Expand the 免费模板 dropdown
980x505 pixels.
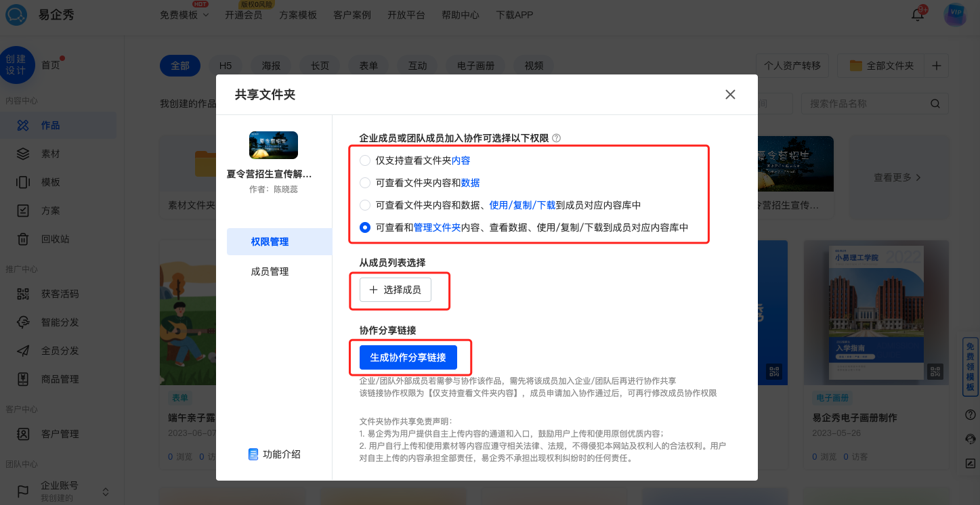pyautogui.click(x=184, y=15)
